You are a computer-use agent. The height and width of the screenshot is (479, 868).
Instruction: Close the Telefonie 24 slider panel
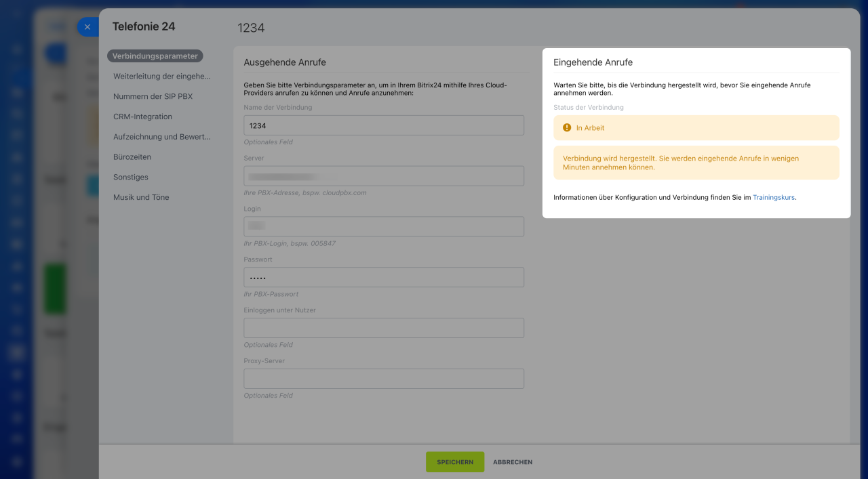tap(87, 27)
